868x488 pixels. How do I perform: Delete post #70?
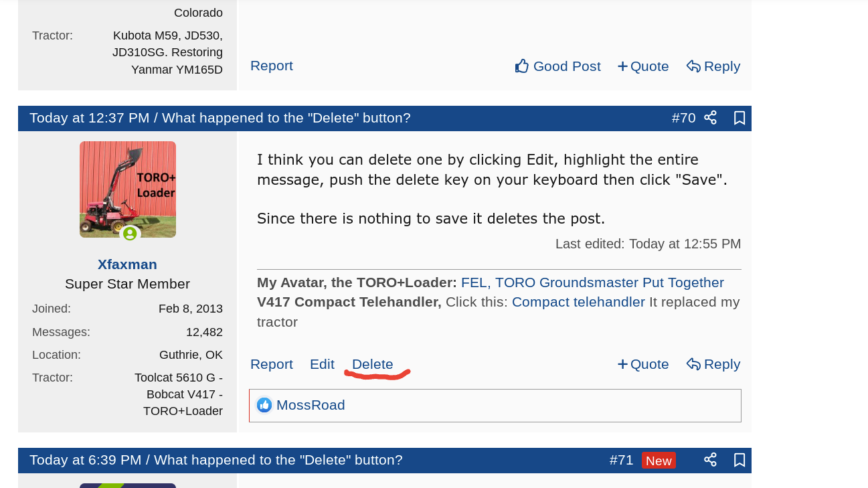point(372,364)
